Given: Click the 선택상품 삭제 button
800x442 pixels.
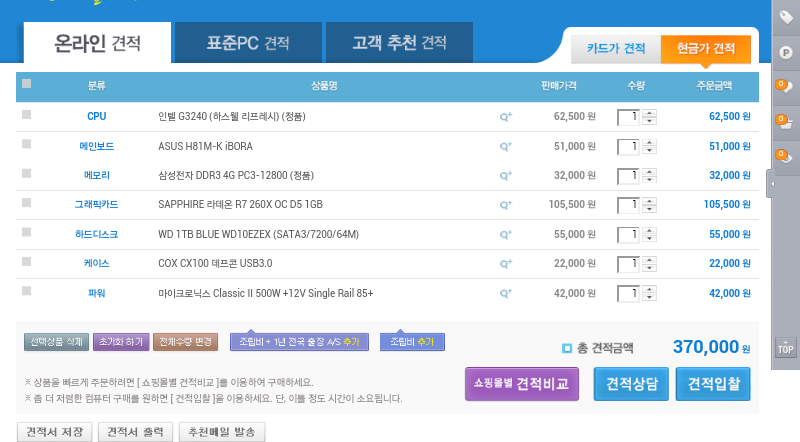Looking at the screenshot, I should point(56,342).
